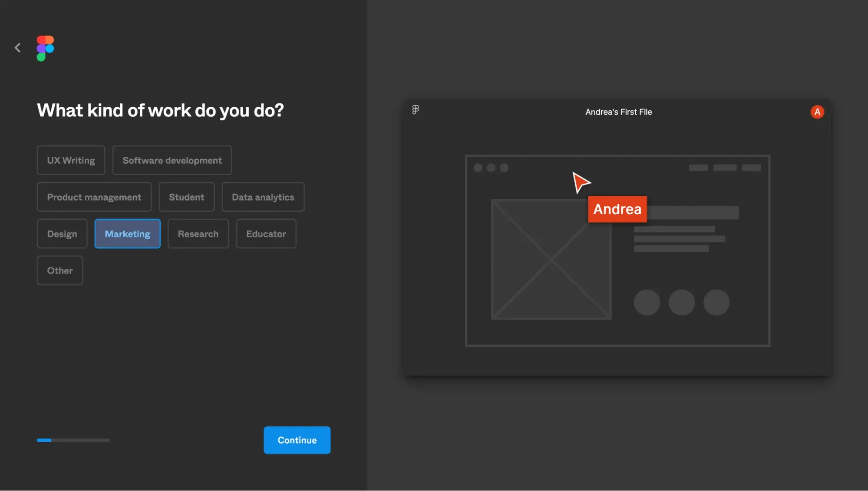Click the colorful Figma logo

pos(45,48)
